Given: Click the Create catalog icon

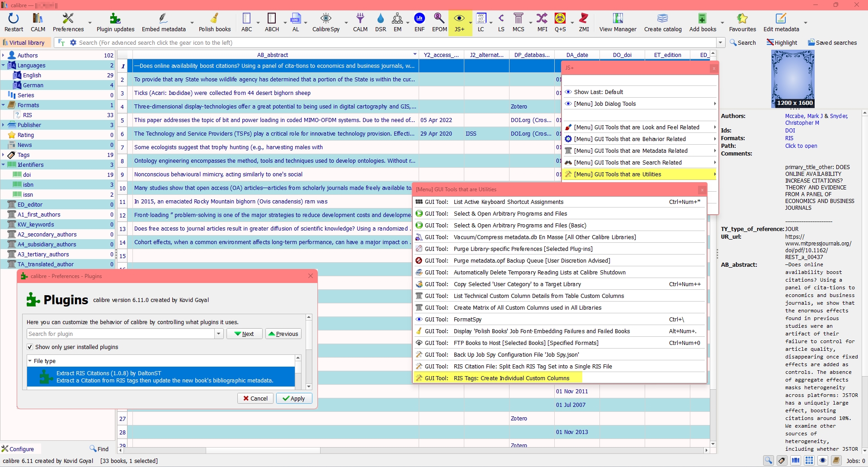Looking at the screenshot, I should 663,22.
